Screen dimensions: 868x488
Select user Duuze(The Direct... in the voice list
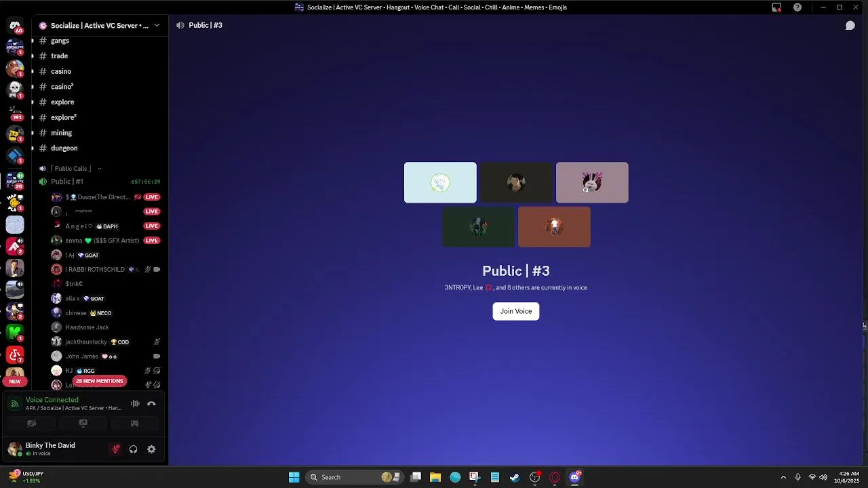(106, 197)
